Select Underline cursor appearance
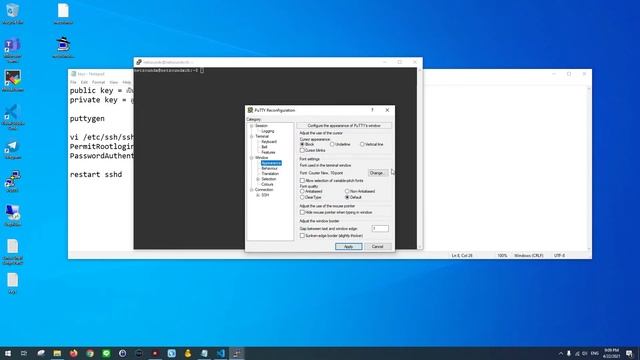 332,144
